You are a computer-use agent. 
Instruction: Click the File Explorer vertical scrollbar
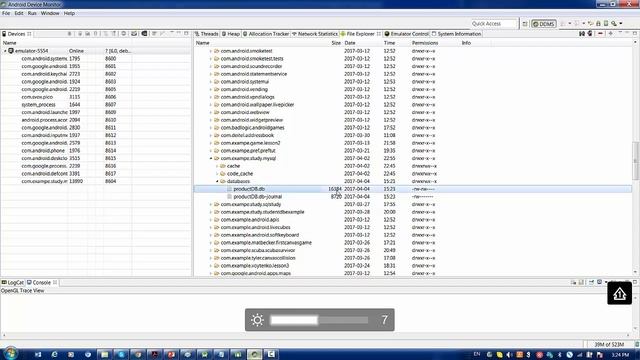tap(636, 160)
